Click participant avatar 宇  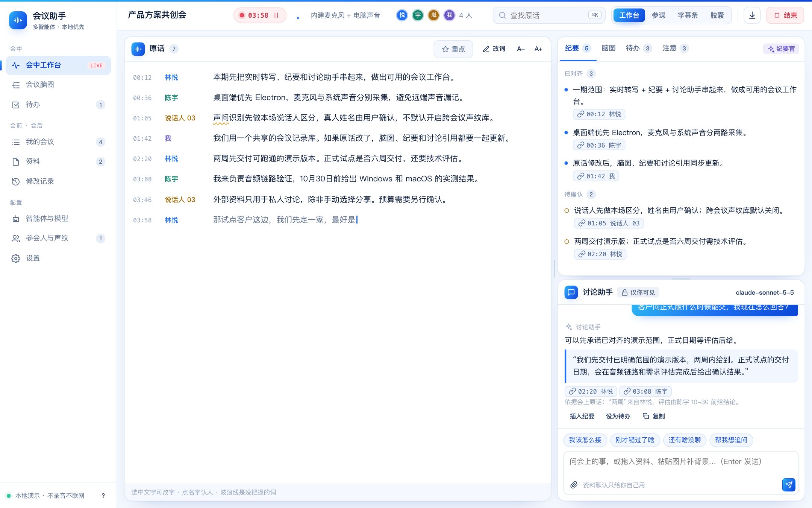(418, 15)
